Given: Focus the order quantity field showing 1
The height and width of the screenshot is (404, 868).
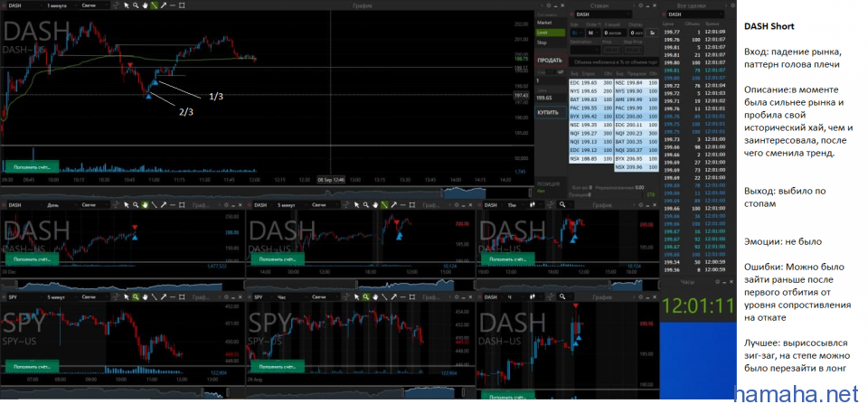Looking at the screenshot, I should (x=551, y=80).
